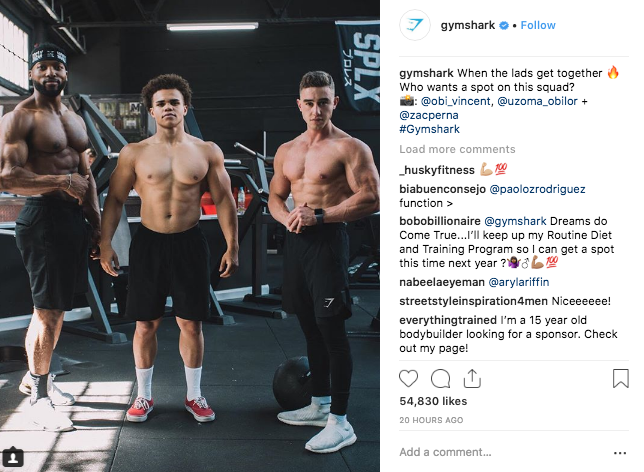Image resolution: width=644 pixels, height=472 pixels.
Task: Open the gymshark profile avatar
Action: coord(415,25)
